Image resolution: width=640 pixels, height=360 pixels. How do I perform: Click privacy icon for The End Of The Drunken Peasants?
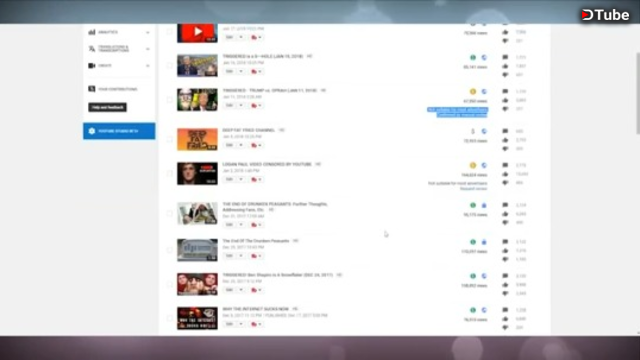[484, 242]
